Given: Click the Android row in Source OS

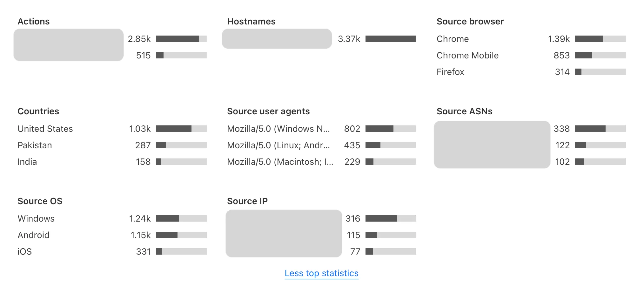Looking at the screenshot, I should 33,235.
